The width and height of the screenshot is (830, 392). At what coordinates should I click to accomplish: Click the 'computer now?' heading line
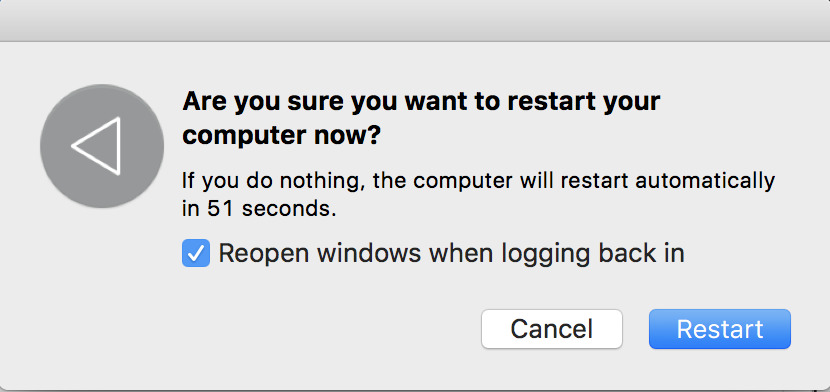[281, 135]
